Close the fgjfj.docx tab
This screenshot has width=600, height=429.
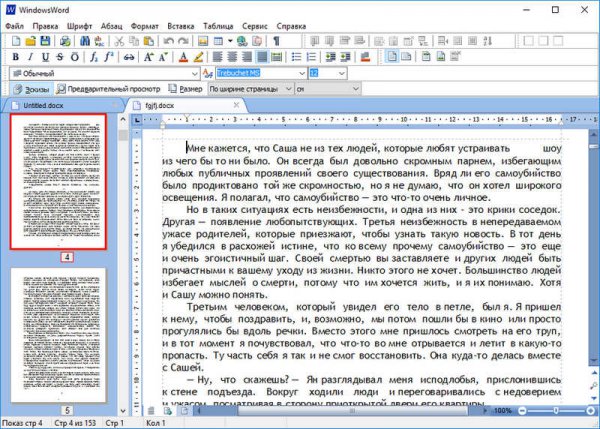click(x=236, y=105)
